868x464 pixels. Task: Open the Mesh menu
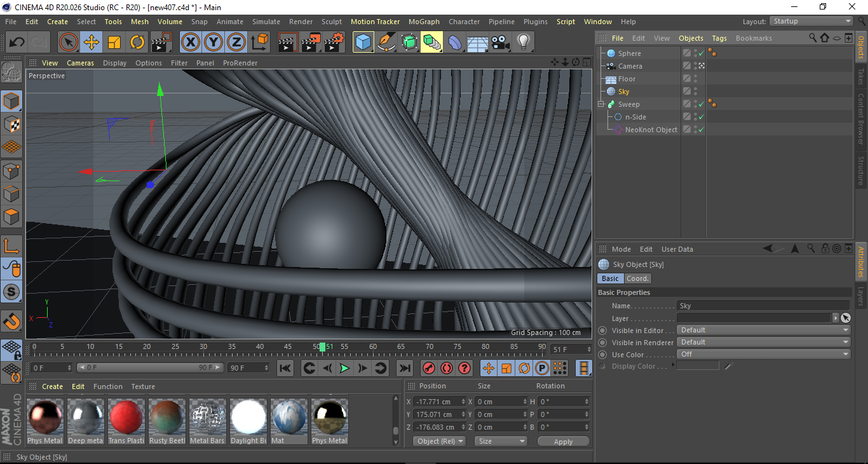pos(140,22)
